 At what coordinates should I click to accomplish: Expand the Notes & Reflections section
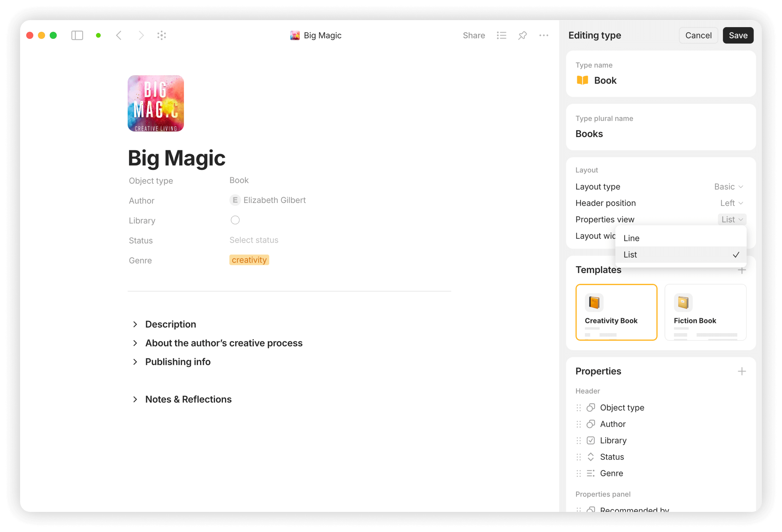135,399
